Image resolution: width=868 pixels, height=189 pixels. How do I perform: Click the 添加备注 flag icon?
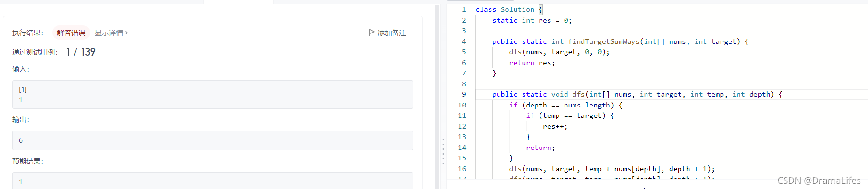tap(372, 33)
